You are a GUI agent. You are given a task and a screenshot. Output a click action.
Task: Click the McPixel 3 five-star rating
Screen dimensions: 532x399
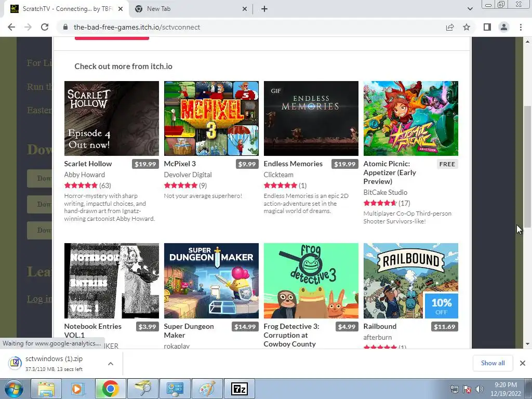click(x=180, y=185)
